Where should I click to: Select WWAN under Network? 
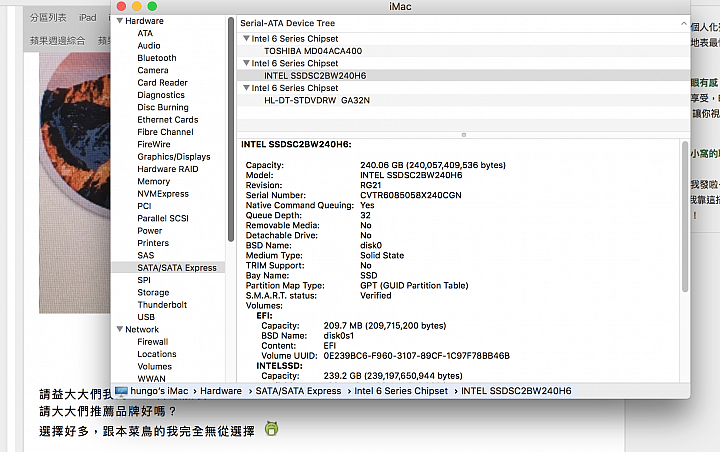[151, 379]
